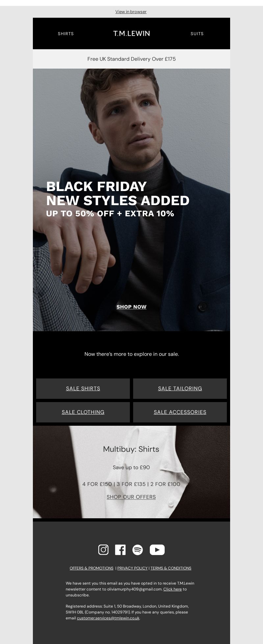This screenshot has height=644, width=263.
Task: Open the Suits navigation item
Action: coord(197,33)
